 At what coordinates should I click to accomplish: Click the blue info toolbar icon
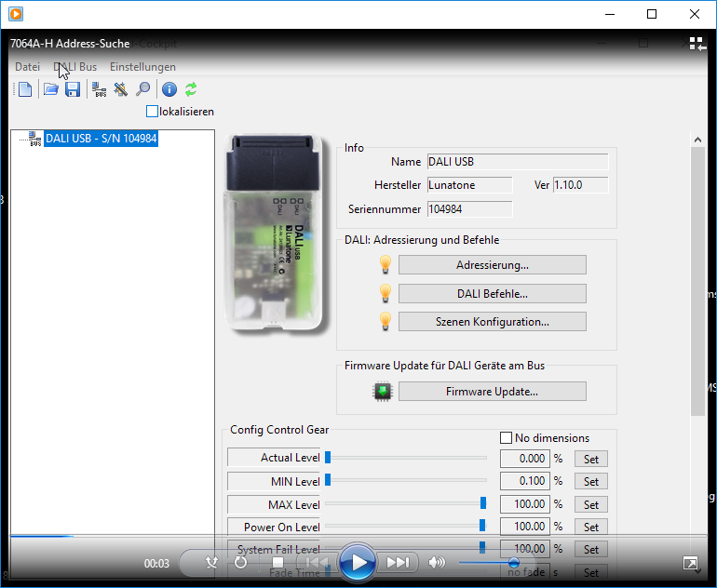pos(169,89)
